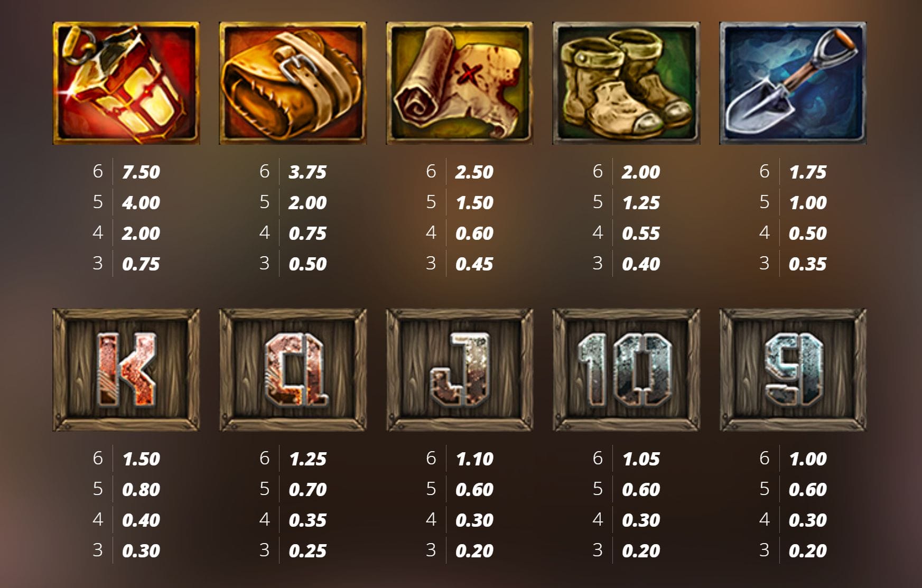Select the 3.75 payout under backpack
Viewport: 922px width, 588px height.
[308, 172]
